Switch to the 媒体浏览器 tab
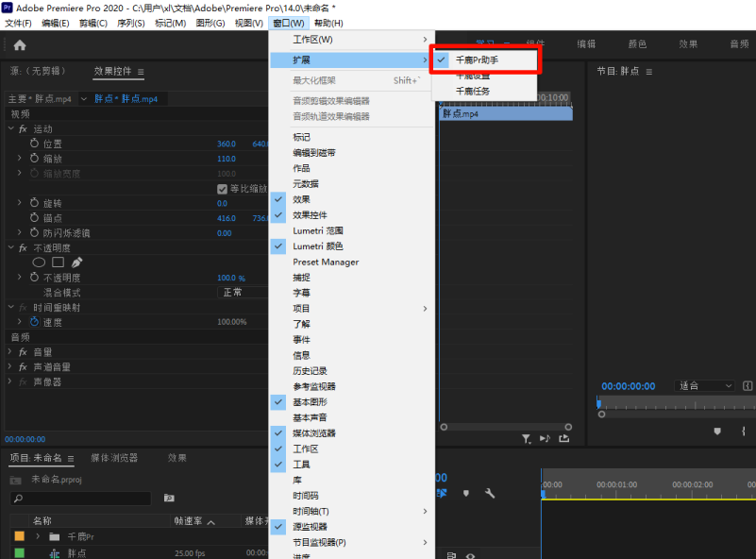756x559 pixels. (113, 458)
